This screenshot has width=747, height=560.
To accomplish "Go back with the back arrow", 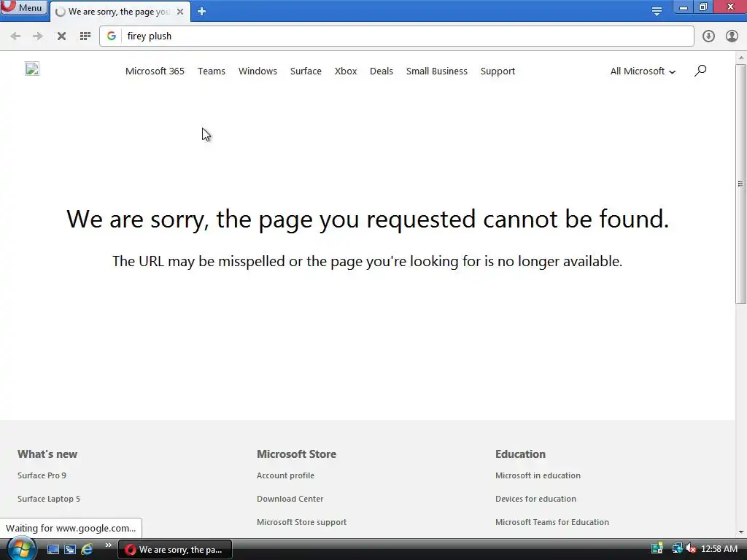I will point(15,36).
